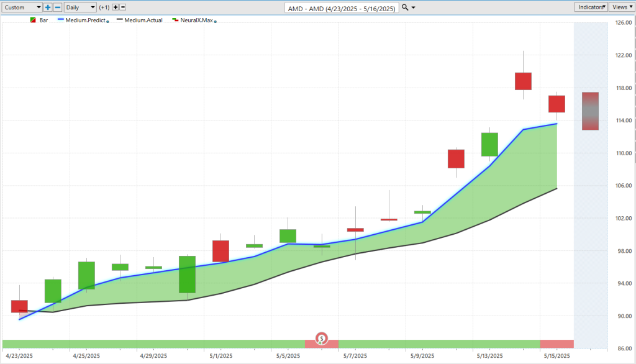Click the 4/23/2025 date axis label
The image size is (636, 364).
19,356
